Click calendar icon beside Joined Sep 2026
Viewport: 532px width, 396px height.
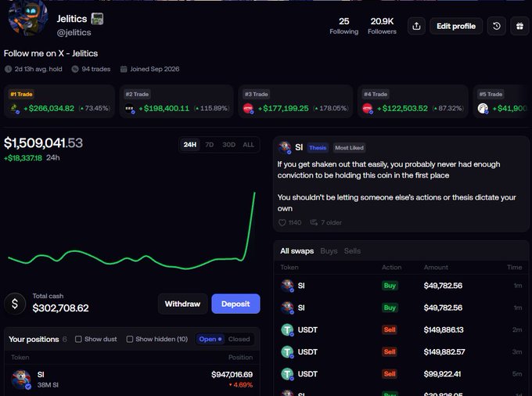(x=124, y=69)
